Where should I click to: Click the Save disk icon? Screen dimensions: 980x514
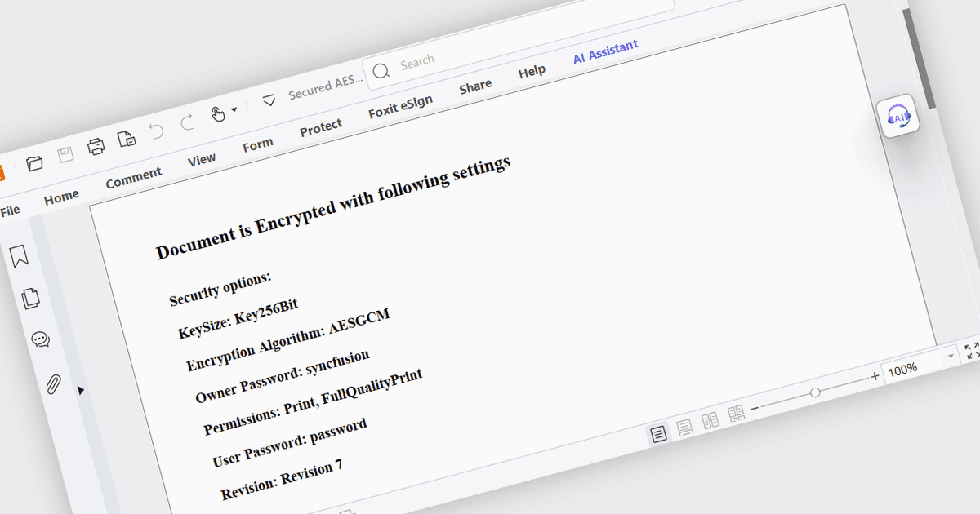65,154
